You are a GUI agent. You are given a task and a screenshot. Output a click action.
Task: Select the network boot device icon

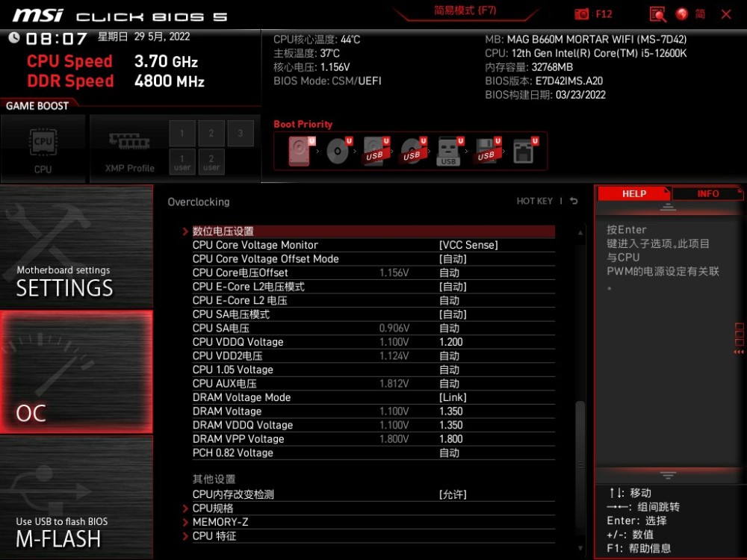(524, 151)
